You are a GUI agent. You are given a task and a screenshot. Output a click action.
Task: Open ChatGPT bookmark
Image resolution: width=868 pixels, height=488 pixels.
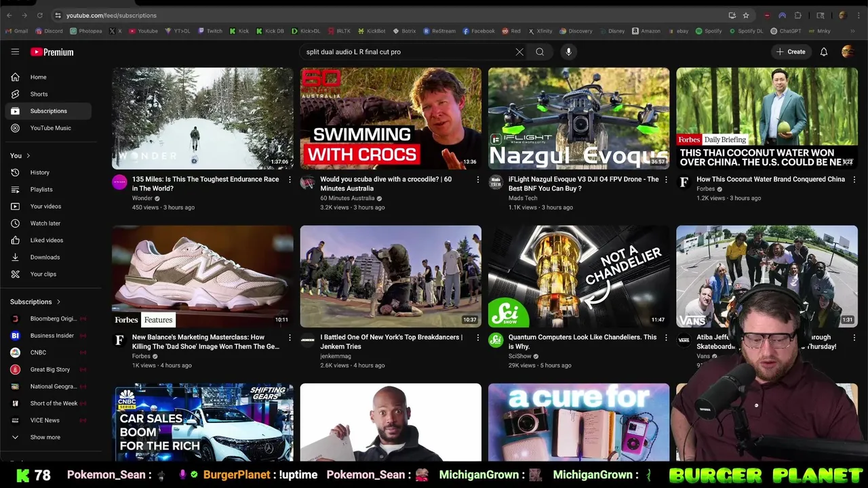786,31
